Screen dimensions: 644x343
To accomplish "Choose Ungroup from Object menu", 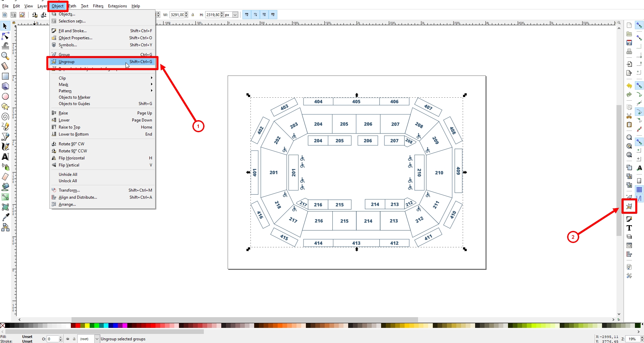I will (x=102, y=62).
